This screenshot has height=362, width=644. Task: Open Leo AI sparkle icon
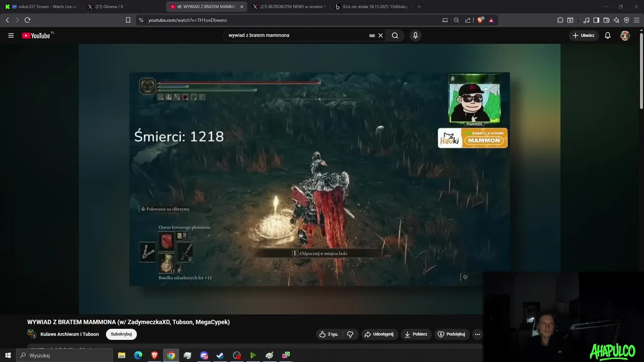616,20
